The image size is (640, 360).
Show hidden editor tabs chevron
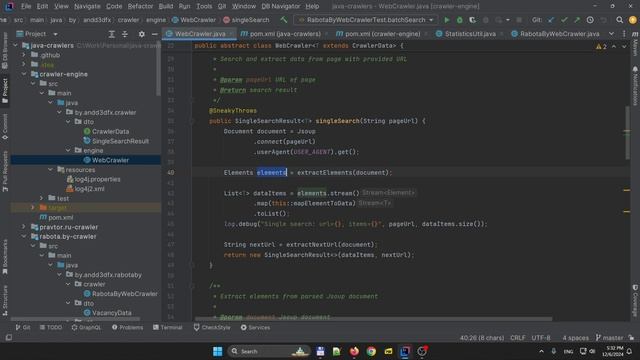point(611,34)
